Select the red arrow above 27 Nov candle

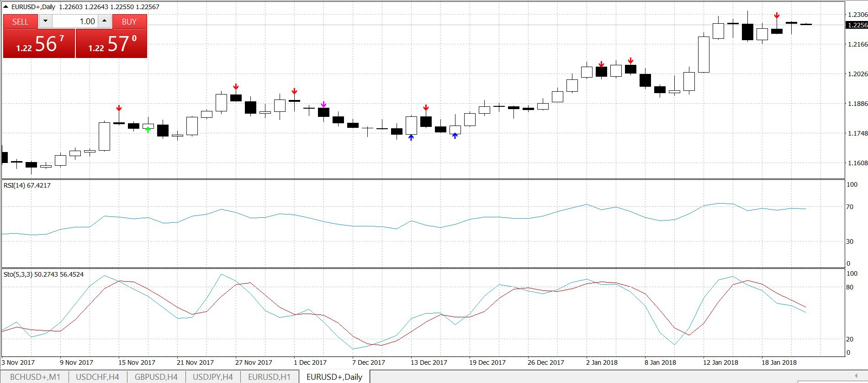236,87
